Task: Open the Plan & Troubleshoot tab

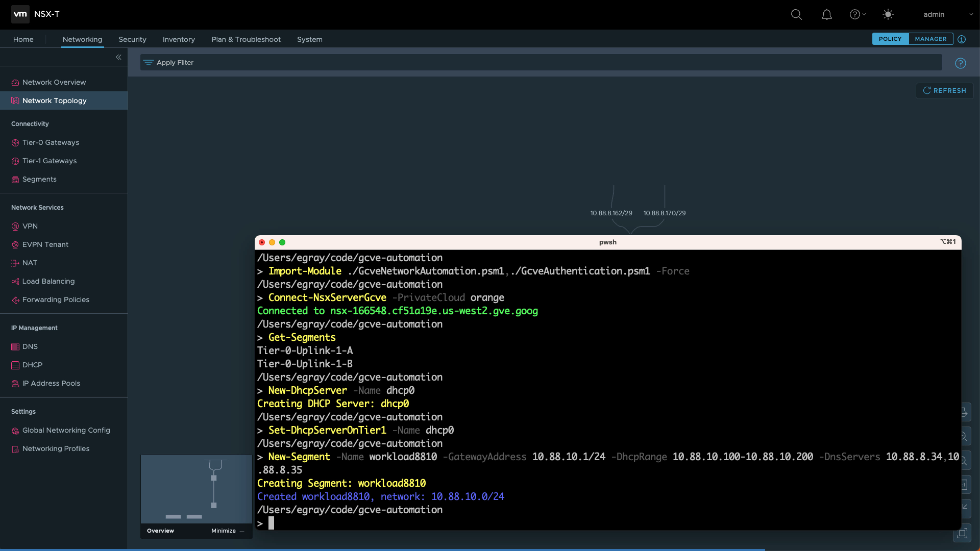Action: 246,39
